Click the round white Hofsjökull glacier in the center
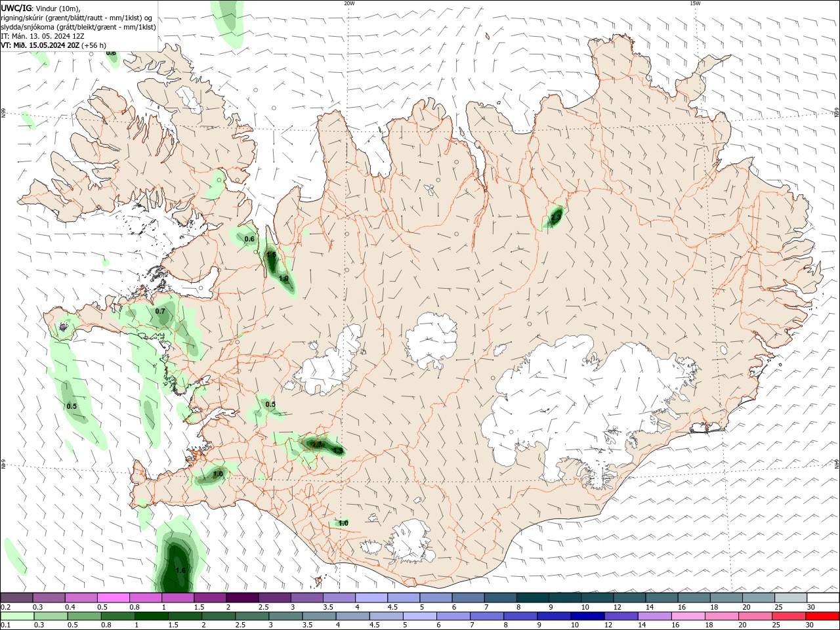Viewport: 840px width, 630px height. 431,341
